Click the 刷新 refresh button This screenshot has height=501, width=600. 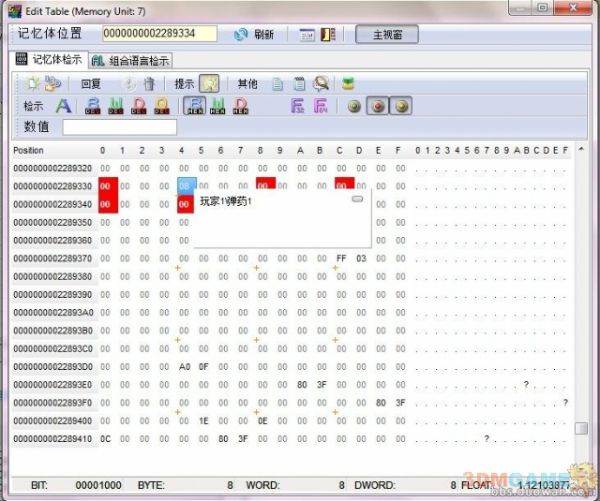pos(254,34)
